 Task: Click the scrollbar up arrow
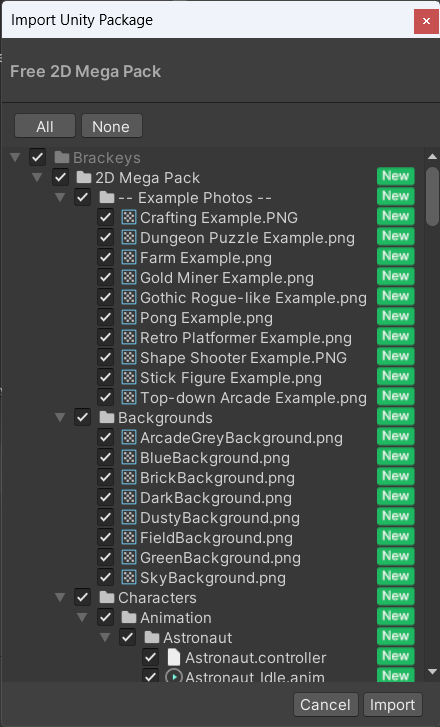click(x=433, y=157)
